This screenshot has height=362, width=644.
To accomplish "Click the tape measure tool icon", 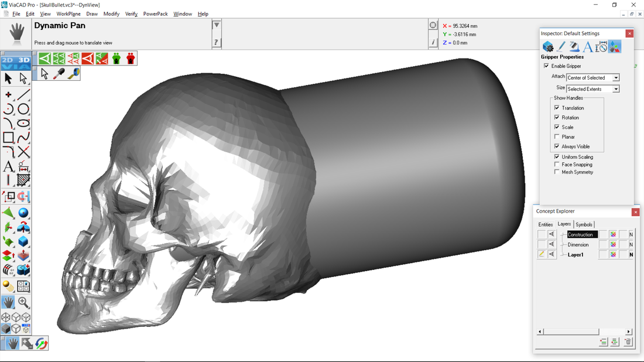I will 74,74.
